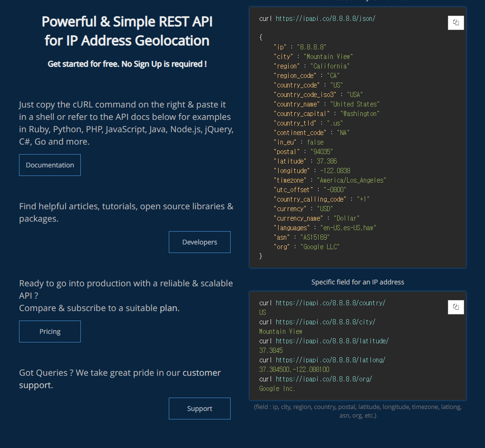Follow the 'plan' link in the text
Image resolution: width=485 pixels, height=448 pixels.
click(x=168, y=308)
